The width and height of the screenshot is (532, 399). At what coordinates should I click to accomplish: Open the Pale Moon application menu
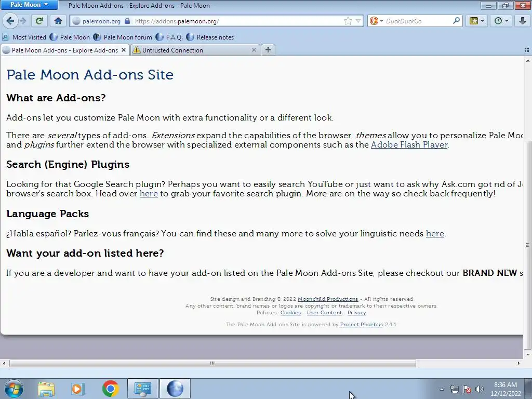tap(29, 5)
